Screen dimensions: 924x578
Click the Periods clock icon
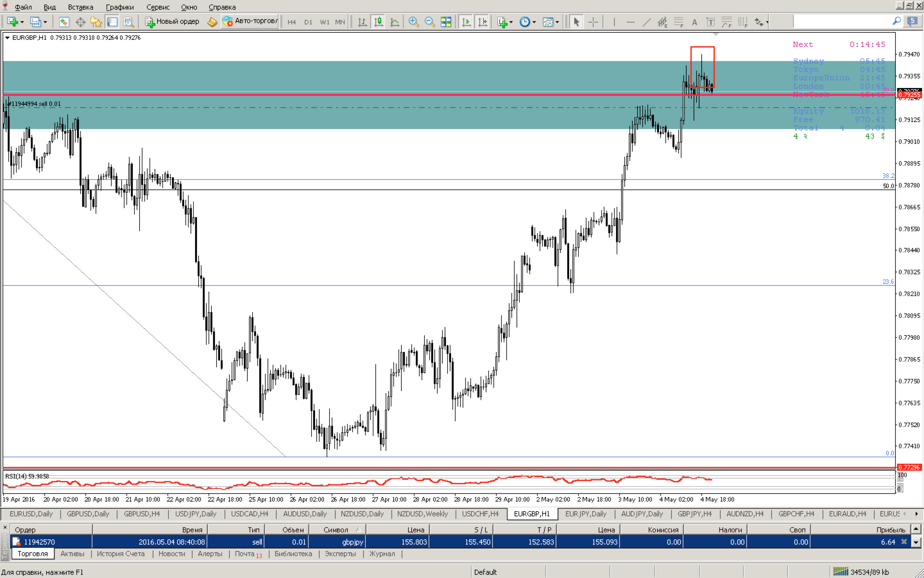525,22
